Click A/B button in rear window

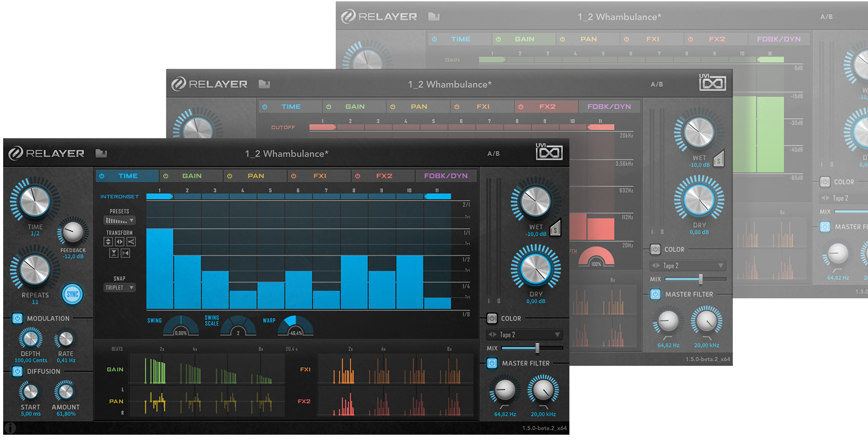click(x=826, y=17)
